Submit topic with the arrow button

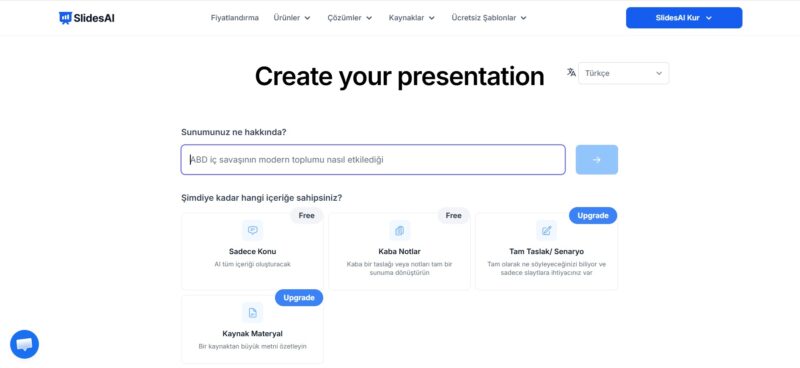pos(597,160)
